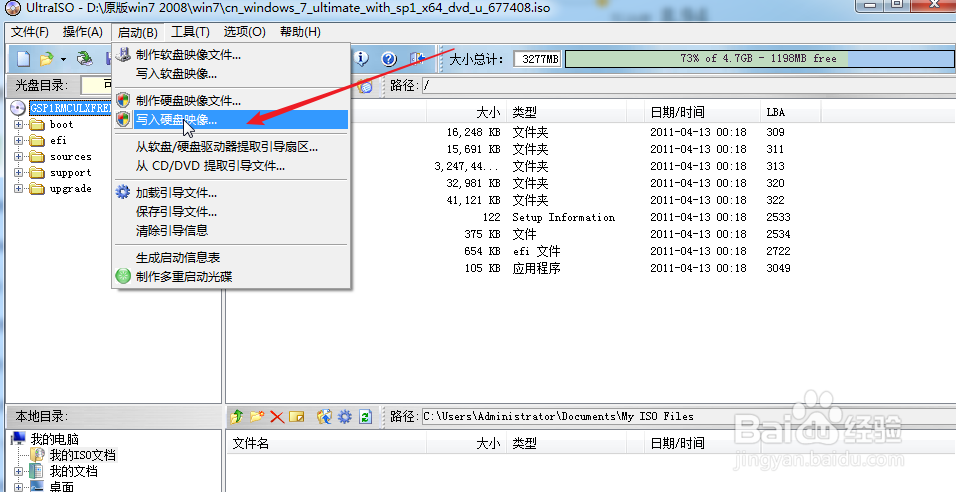Choose 制作硬盘映像文件... menu entry
956x492 pixels.
(x=231, y=101)
